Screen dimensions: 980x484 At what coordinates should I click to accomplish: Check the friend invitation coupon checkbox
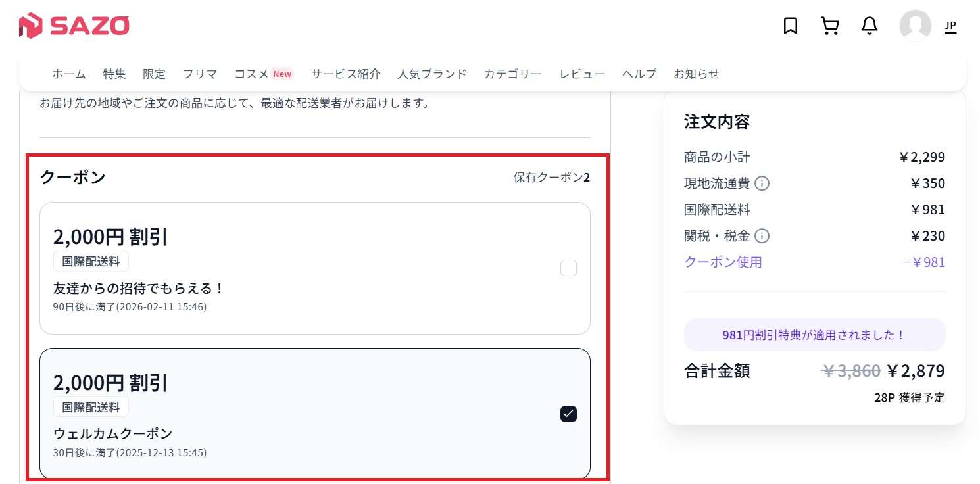[x=568, y=268]
